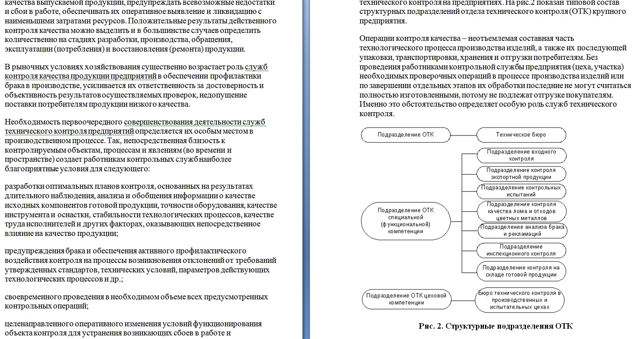
Task: Click the line 'целенаправленного оперативного изменения условий'
Action: pyautogui.click(x=133, y=324)
